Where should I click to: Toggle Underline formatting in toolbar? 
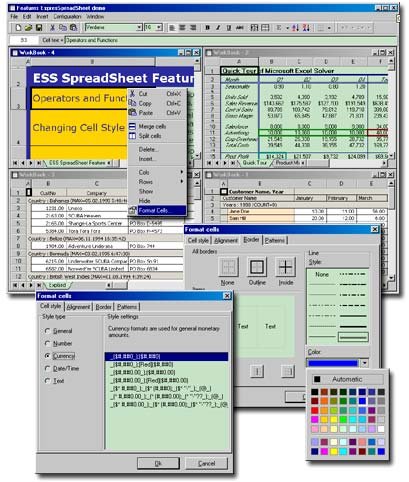pyautogui.click(x=229, y=28)
